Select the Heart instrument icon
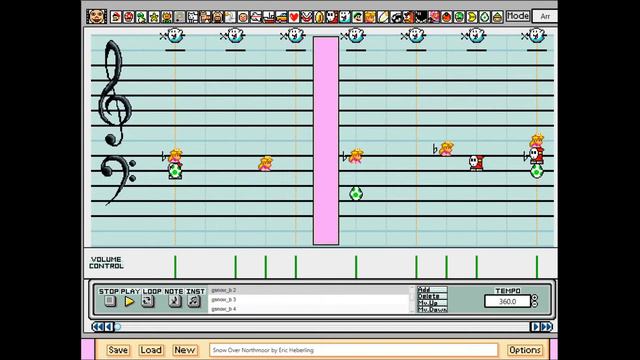640x360 pixels. (x=294, y=17)
